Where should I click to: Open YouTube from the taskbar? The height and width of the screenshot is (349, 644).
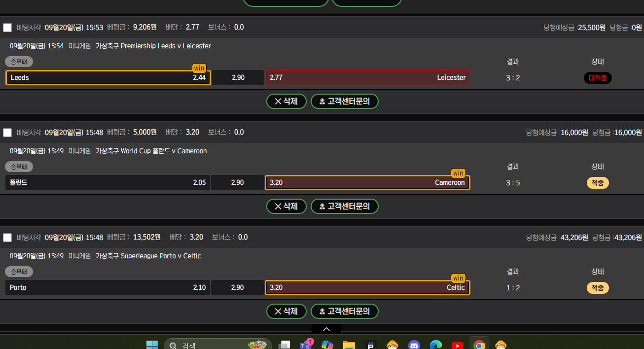[458, 345]
